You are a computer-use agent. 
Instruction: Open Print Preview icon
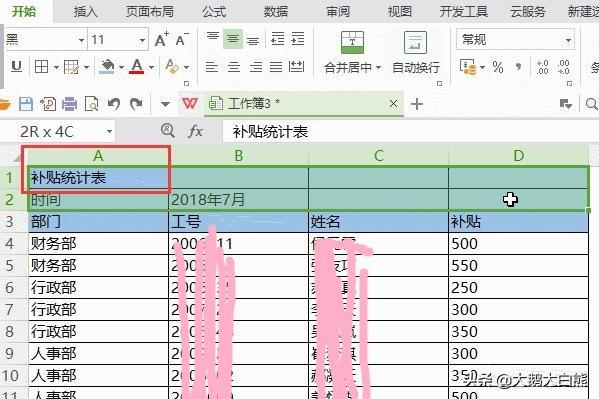coord(92,104)
